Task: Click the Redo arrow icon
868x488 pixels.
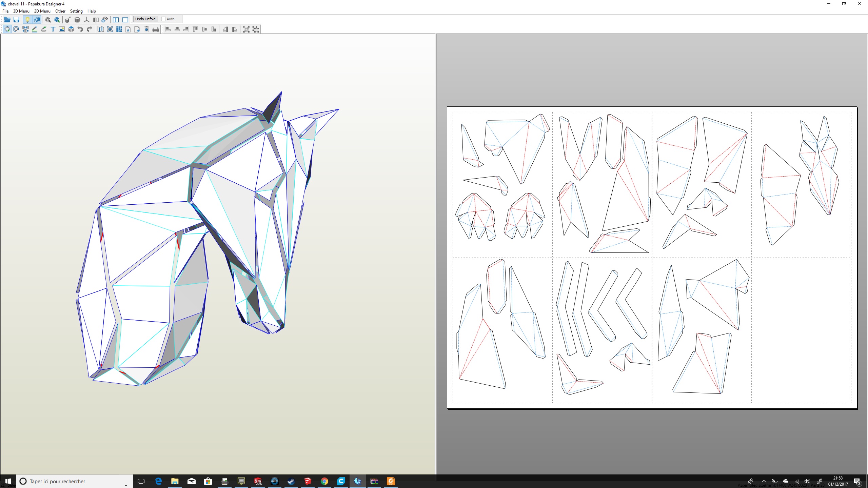Action: point(90,29)
